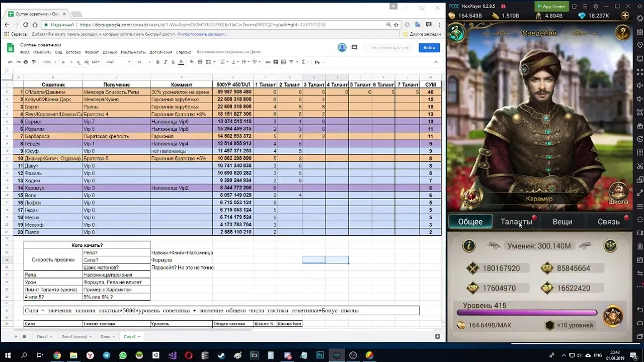Screen dimensions: 644x362
Task: Open the zoom 100% dropdown
Action: (49, 62)
